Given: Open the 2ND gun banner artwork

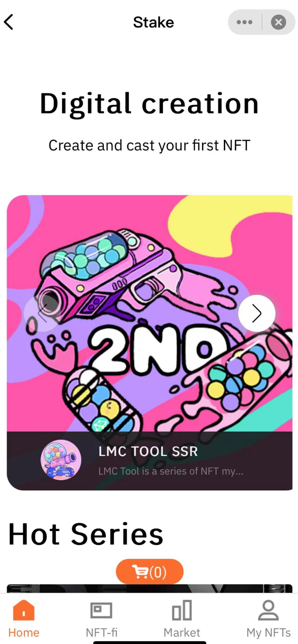Looking at the screenshot, I should pos(150,313).
